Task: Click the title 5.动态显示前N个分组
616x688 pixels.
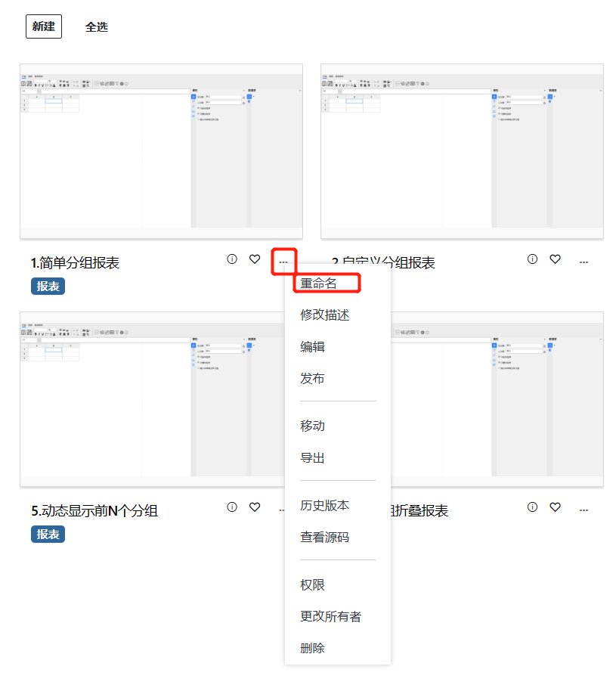Action: pos(94,511)
